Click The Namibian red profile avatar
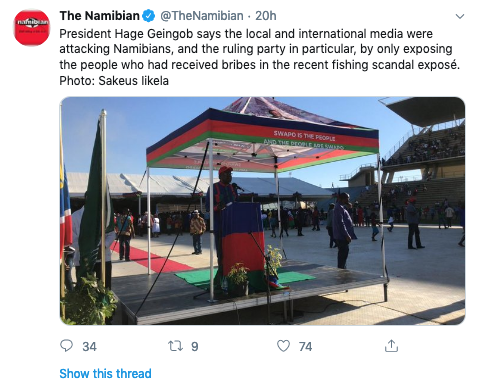 [x=32, y=28]
